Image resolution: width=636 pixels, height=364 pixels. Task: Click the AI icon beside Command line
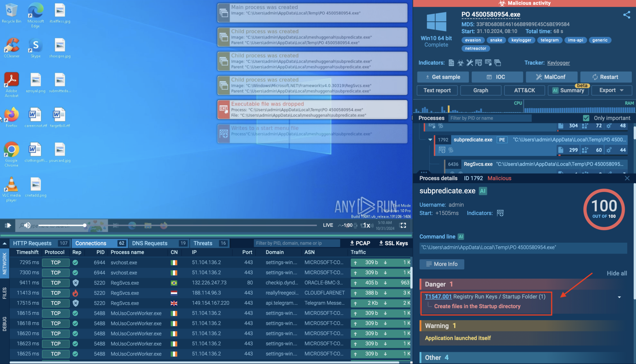click(461, 237)
